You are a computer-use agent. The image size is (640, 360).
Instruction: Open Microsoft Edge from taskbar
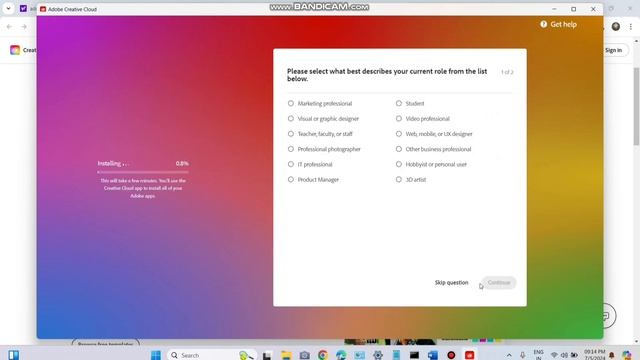[341, 355]
